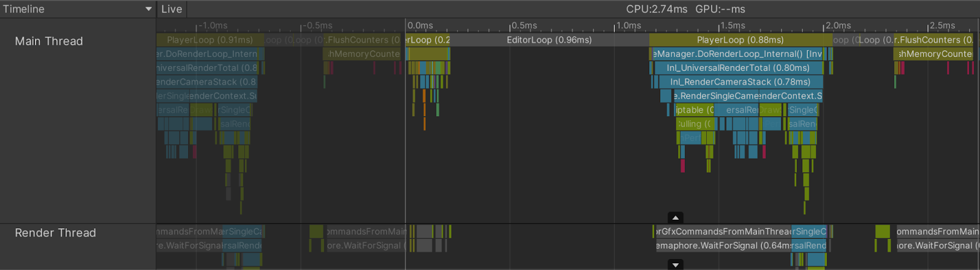
Task: Select the Render Thread label
Action: click(55, 233)
